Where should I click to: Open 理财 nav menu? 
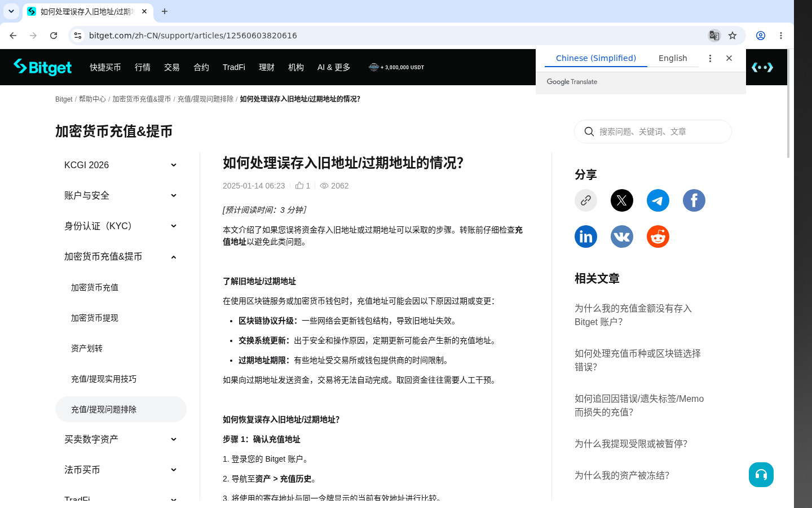(267, 67)
